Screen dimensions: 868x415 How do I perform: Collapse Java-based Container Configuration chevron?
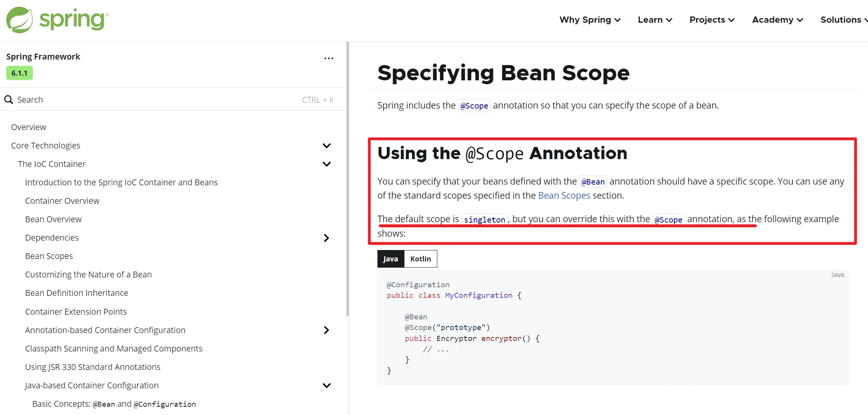pyautogui.click(x=327, y=386)
